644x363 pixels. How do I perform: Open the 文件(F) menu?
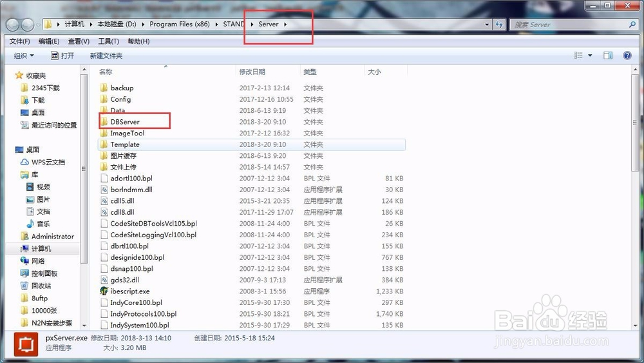coord(20,41)
